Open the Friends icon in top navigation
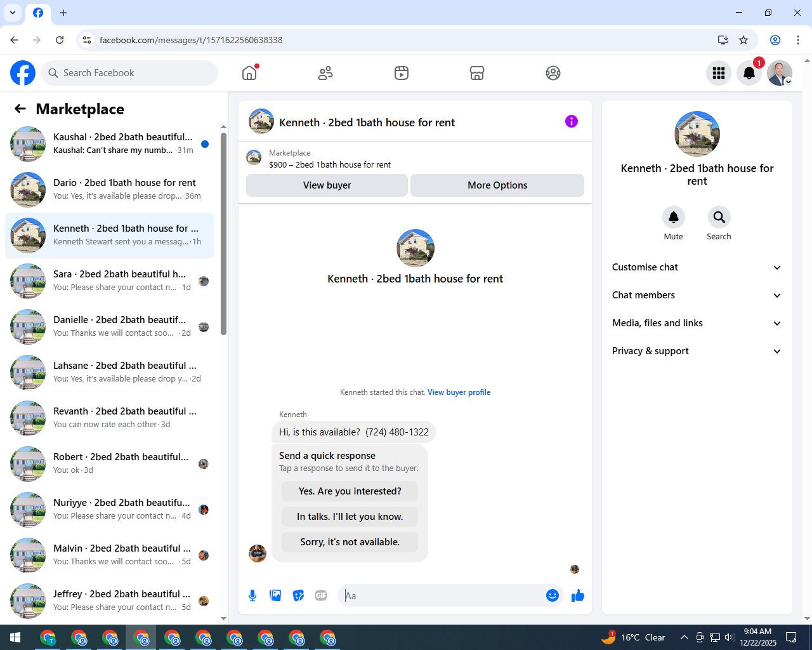Screen dimensions: 812x650 click(325, 73)
